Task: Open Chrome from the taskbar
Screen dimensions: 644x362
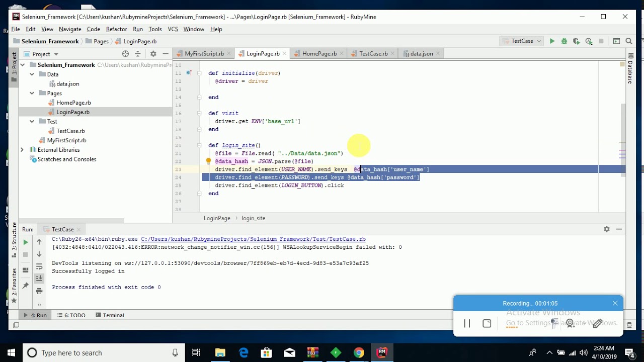Action: [x=359, y=353]
